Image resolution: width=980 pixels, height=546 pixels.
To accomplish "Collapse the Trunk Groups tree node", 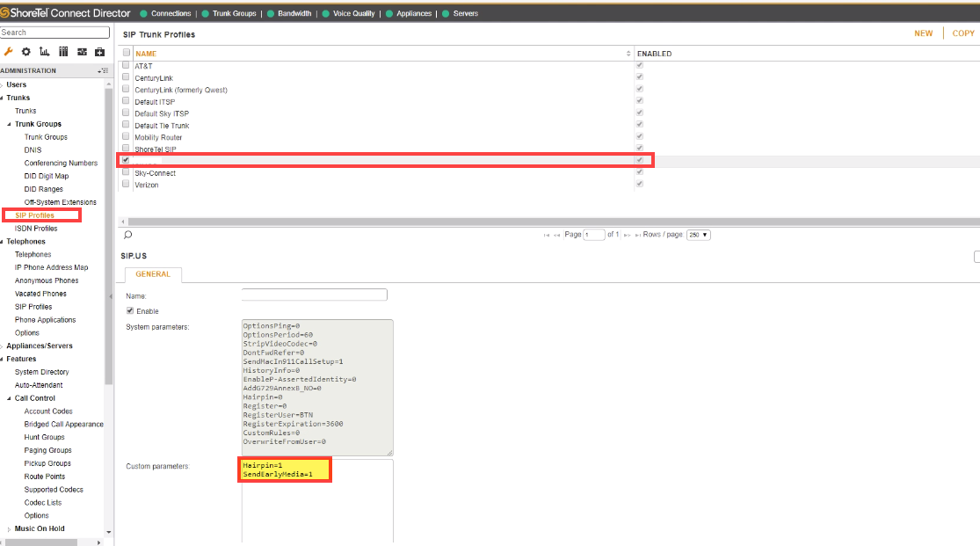I will 10,125.
